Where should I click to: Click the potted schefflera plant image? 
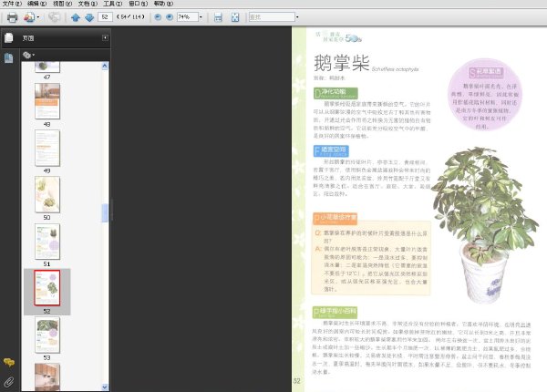click(x=486, y=225)
